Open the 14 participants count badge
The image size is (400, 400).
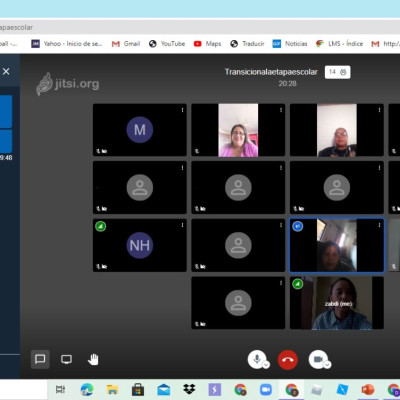tap(337, 72)
